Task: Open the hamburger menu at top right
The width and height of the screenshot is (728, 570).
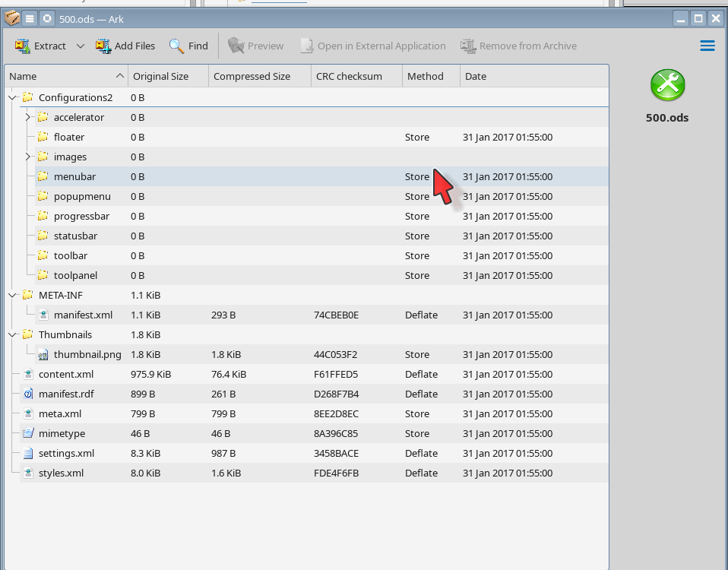Action: click(707, 46)
